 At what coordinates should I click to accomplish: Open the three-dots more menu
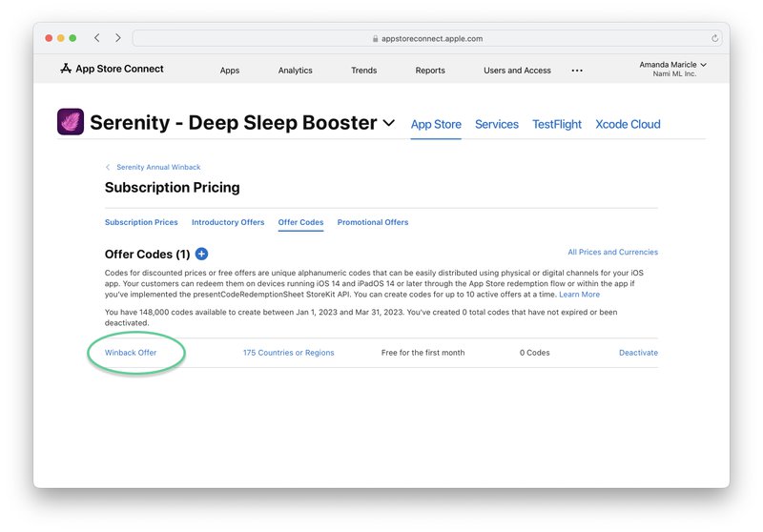[577, 71]
